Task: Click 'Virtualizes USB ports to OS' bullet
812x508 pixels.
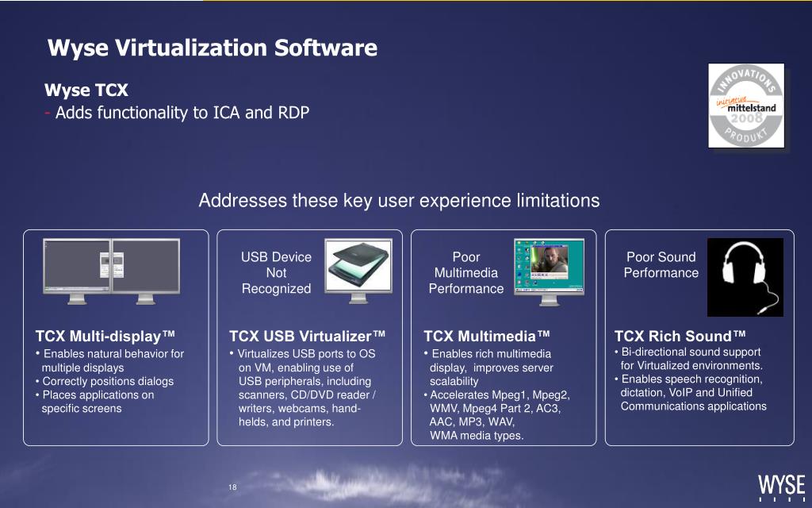Action: coord(302,387)
